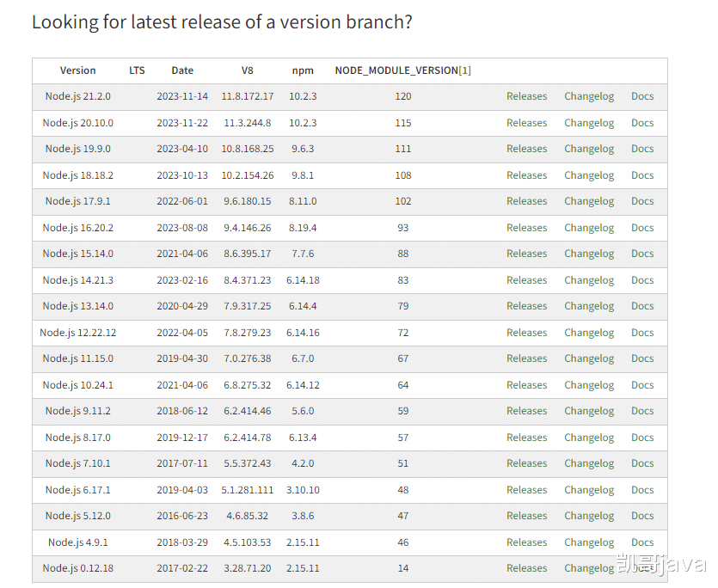Image resolution: width=718 pixels, height=588 pixels.
Task: Open Docs for Node.js 21.2.0
Action: [x=642, y=96]
